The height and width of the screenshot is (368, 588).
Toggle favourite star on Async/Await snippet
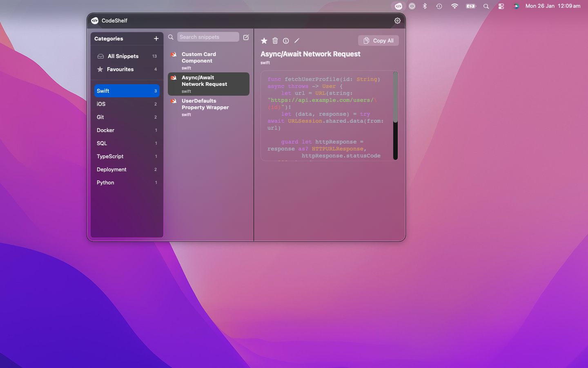coord(264,40)
